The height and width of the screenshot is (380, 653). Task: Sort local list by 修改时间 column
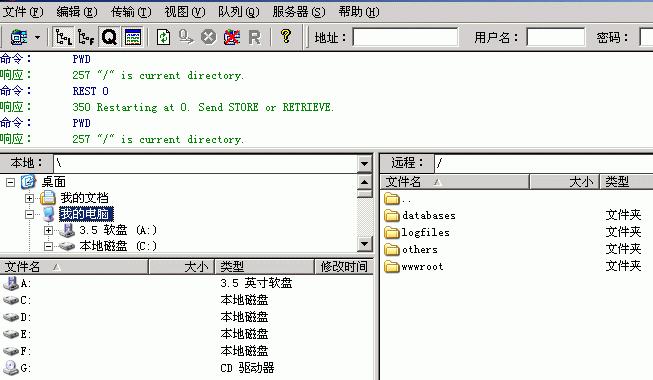point(344,267)
